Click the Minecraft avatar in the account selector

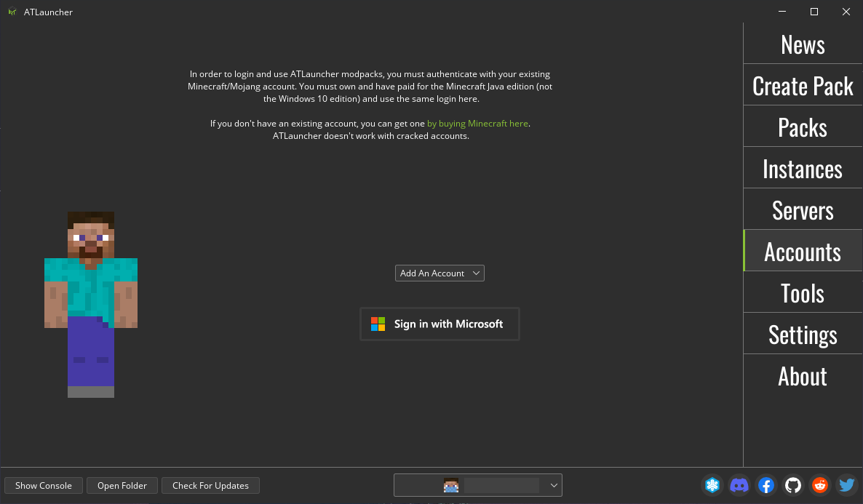pos(451,485)
